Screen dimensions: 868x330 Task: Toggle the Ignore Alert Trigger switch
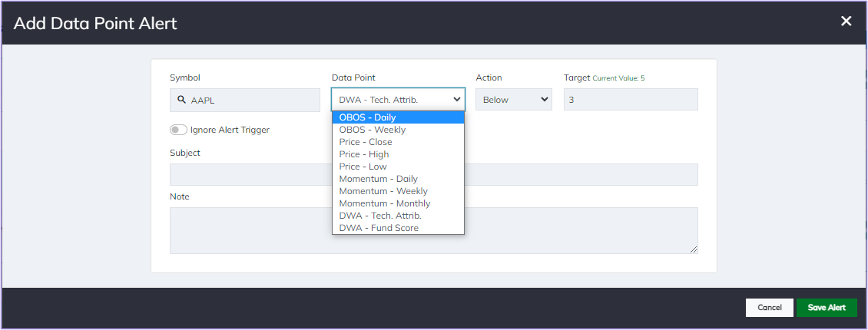tap(178, 130)
